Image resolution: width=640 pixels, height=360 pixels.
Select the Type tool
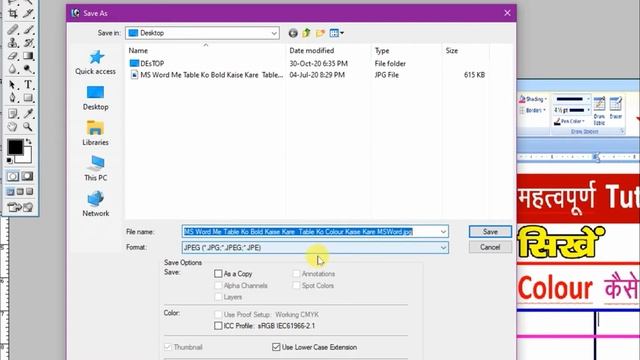point(28,84)
